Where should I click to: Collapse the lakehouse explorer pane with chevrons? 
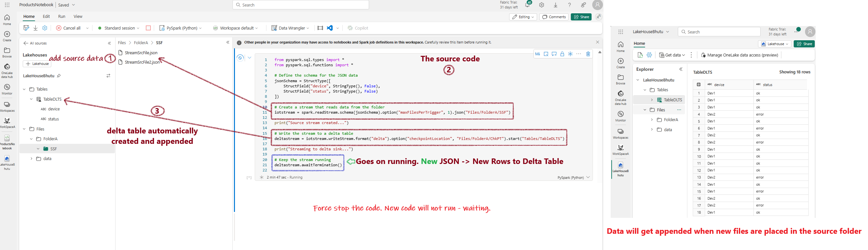pyautogui.click(x=109, y=43)
